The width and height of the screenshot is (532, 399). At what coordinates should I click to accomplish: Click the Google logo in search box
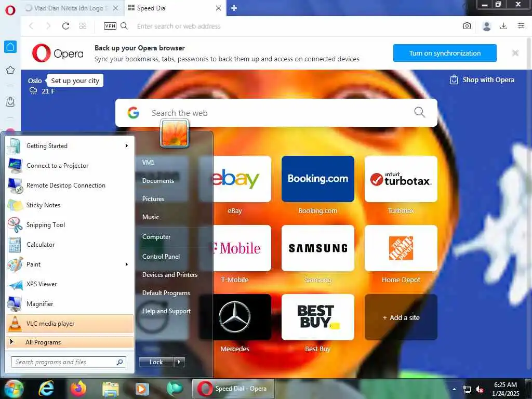click(x=134, y=113)
